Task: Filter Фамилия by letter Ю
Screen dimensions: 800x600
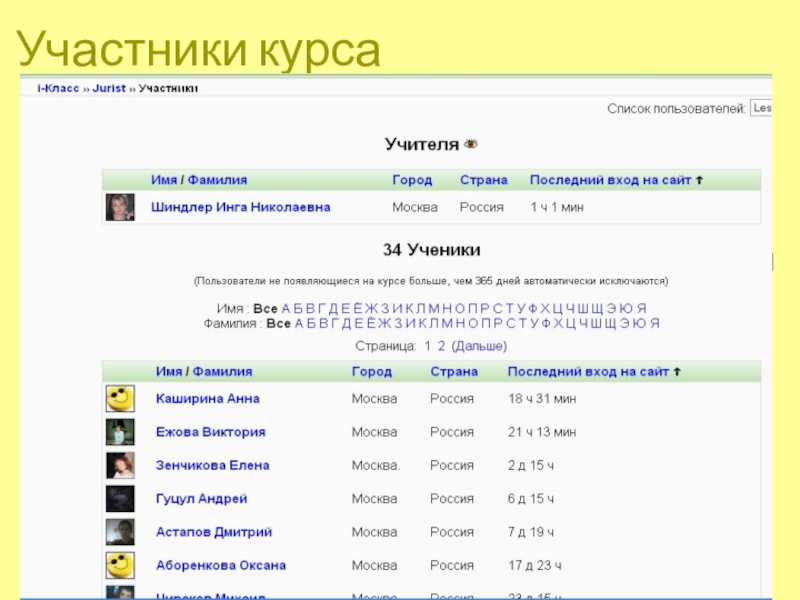Action: (641, 323)
